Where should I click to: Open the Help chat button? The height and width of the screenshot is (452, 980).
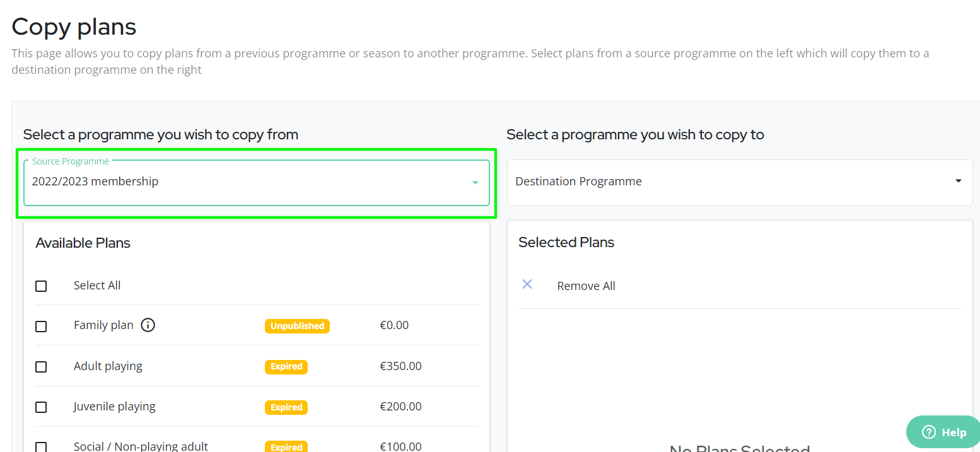click(943, 432)
